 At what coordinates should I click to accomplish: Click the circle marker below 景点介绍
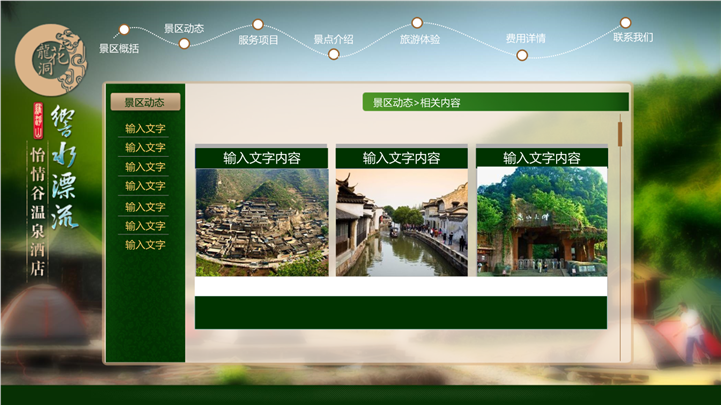[333, 54]
